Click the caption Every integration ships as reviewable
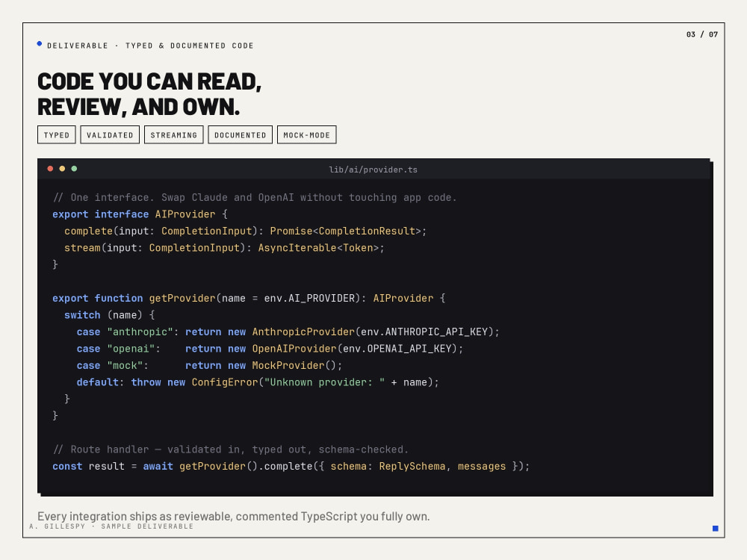This screenshot has height=560, width=747. click(x=233, y=516)
